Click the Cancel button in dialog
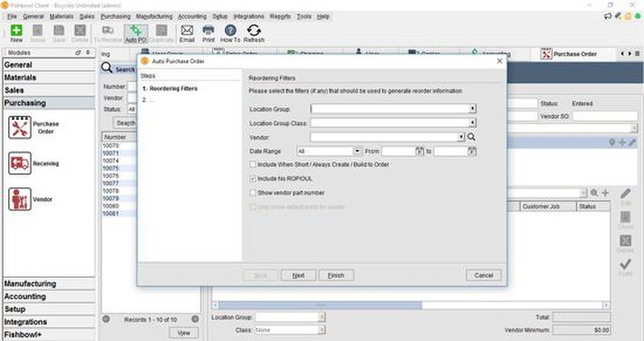The width and height of the screenshot is (644, 341). pos(484,275)
